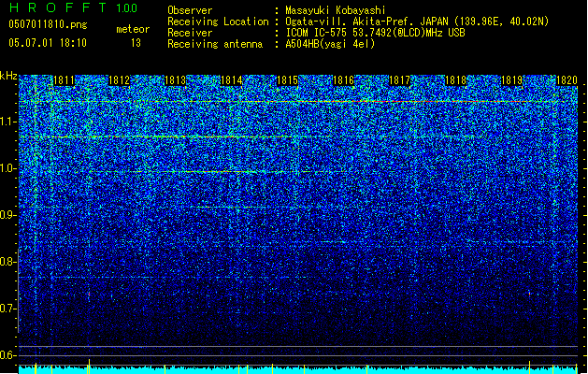This screenshot has width=588, height=374.
Task: Click the 0.6 kHz axis label
Action: (8, 355)
